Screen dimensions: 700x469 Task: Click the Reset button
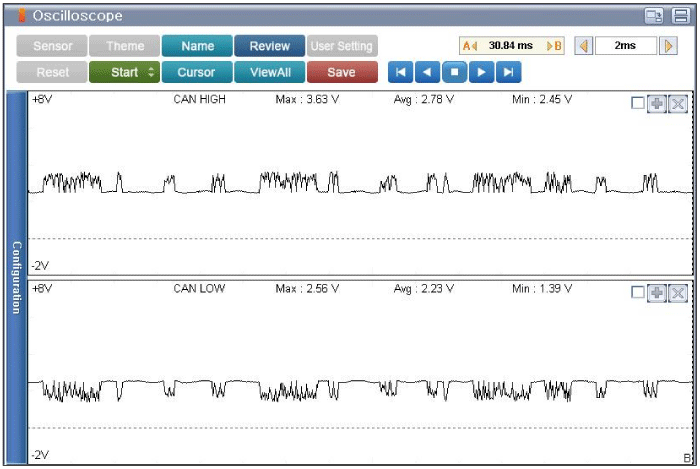[52, 72]
